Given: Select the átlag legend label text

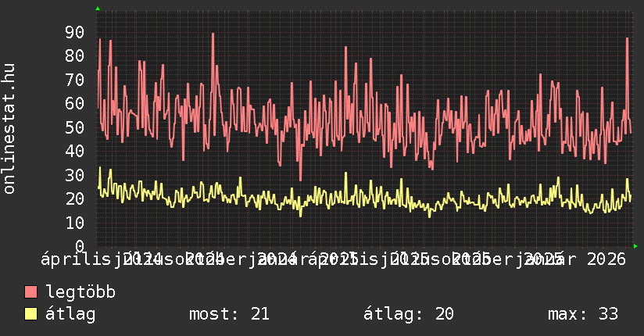Looking at the screenshot, I should (70, 314).
